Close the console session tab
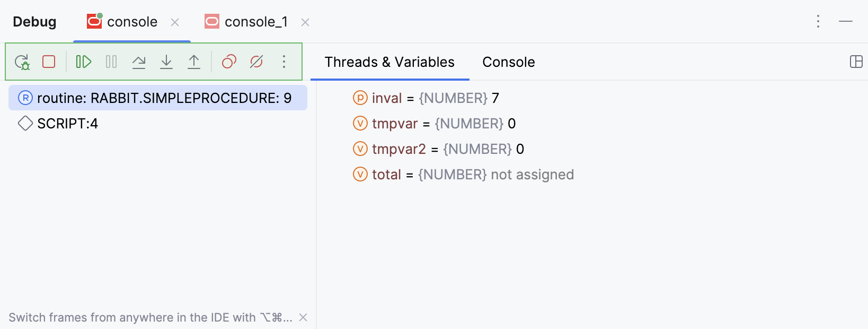 (175, 22)
